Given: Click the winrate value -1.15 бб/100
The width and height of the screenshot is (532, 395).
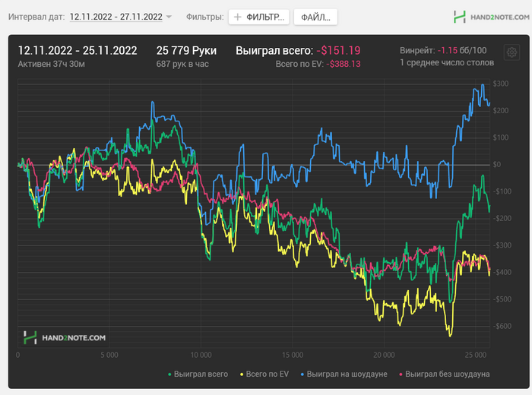Looking at the screenshot, I should (x=462, y=51).
